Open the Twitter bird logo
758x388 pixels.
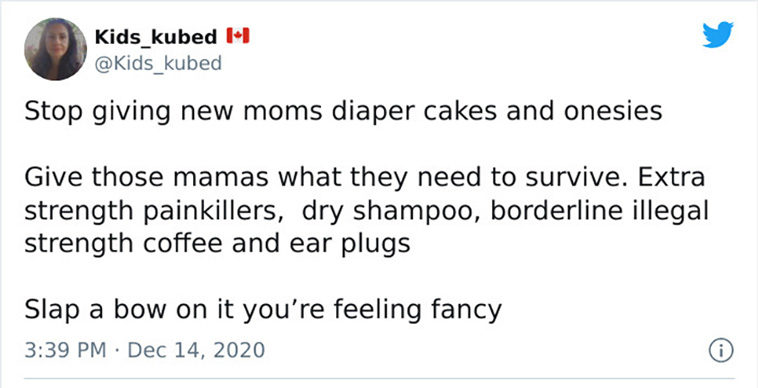[718, 35]
